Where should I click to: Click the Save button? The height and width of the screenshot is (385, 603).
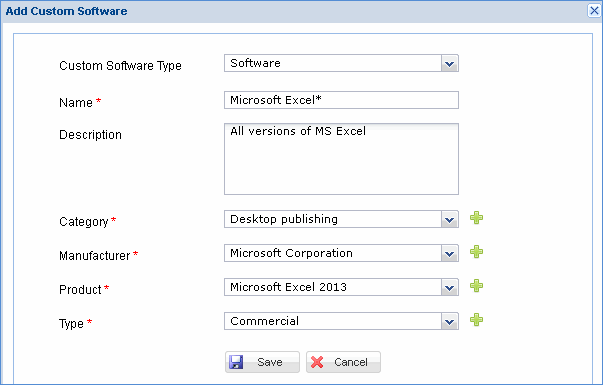click(x=262, y=362)
